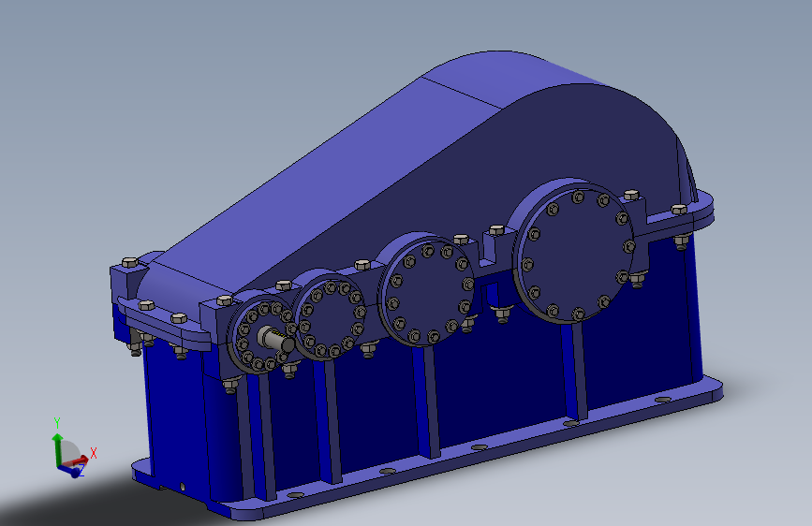The height and width of the screenshot is (526, 812).
Task: Select the second-largest round bearing cover
Action: pos(427,293)
